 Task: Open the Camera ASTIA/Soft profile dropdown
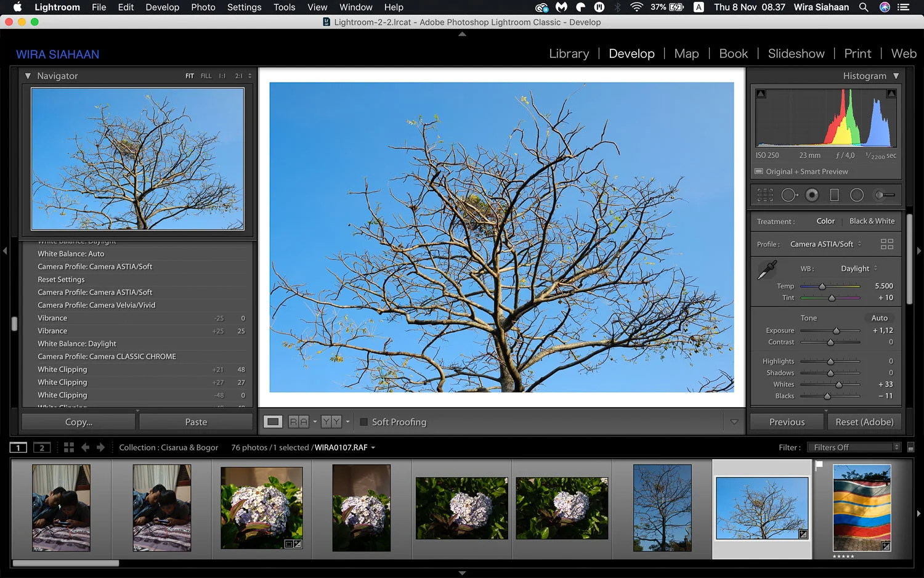click(x=825, y=244)
